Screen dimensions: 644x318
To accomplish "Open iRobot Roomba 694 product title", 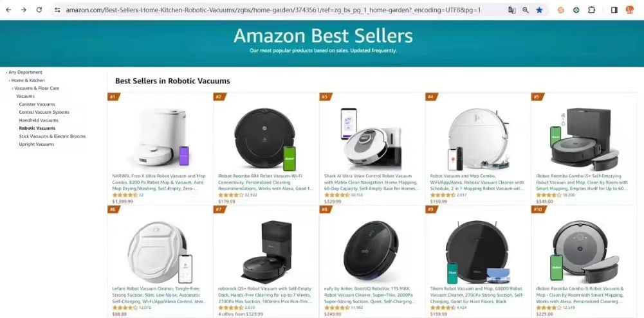I will point(265,182).
